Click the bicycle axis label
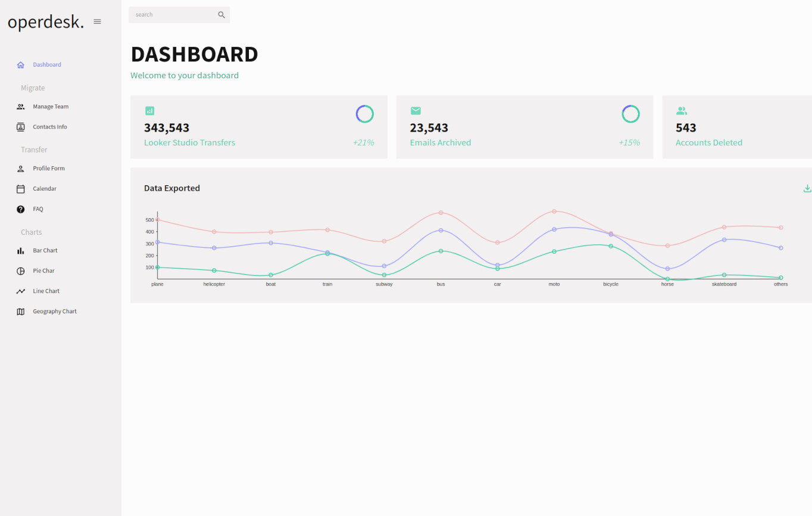Screen dimensions: 812x516 (x=611, y=284)
